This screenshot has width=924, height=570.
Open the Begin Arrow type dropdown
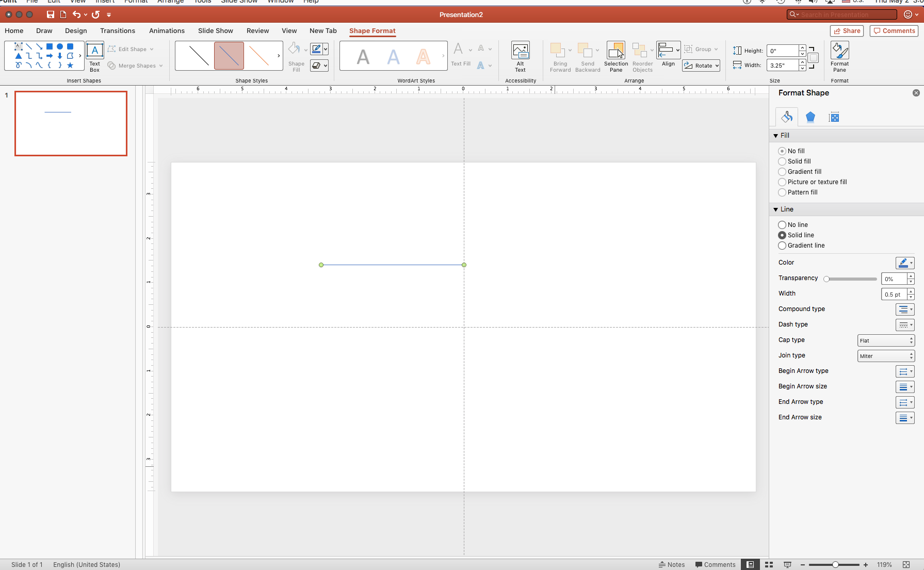905,371
